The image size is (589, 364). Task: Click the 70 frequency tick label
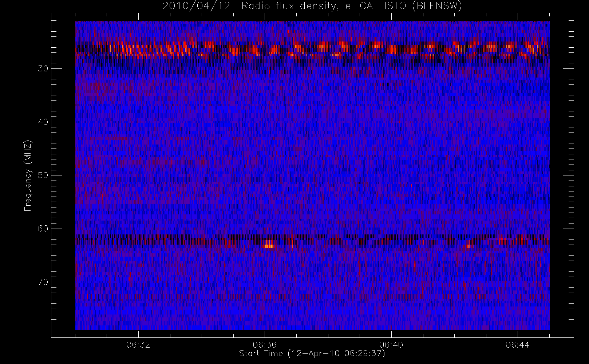click(x=43, y=282)
